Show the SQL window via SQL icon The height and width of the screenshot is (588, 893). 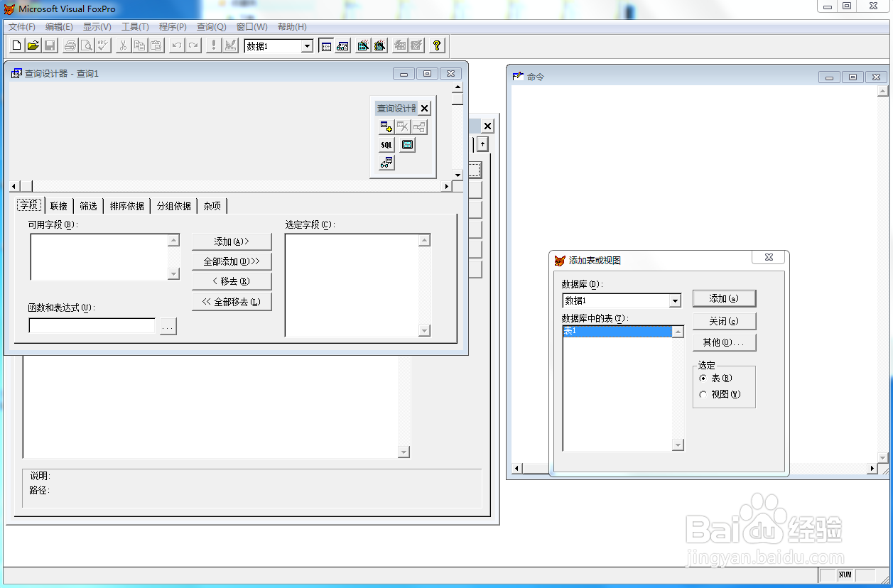[x=386, y=145]
